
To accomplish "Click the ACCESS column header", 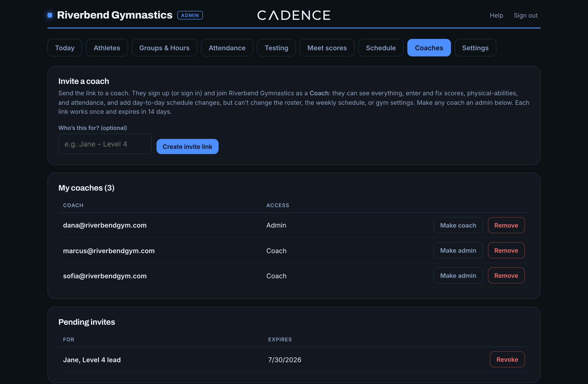I will click(277, 205).
